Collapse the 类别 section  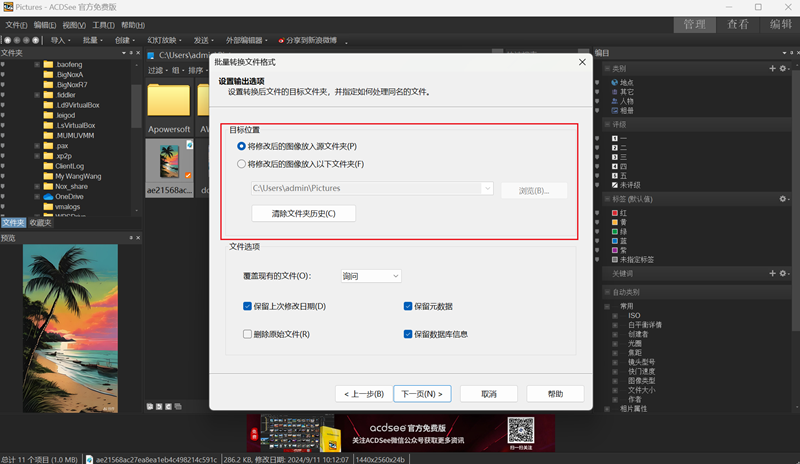pyautogui.click(x=607, y=68)
